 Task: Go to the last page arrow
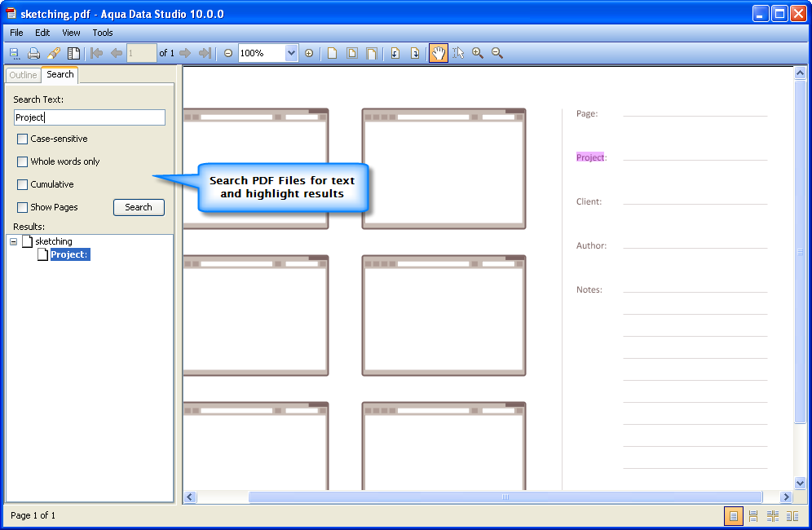pyautogui.click(x=205, y=53)
